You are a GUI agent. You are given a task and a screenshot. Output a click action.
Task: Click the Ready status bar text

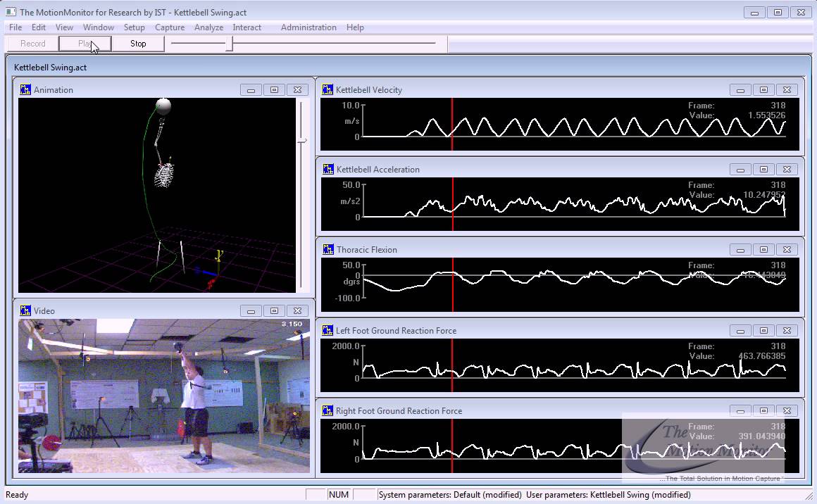tap(17, 495)
